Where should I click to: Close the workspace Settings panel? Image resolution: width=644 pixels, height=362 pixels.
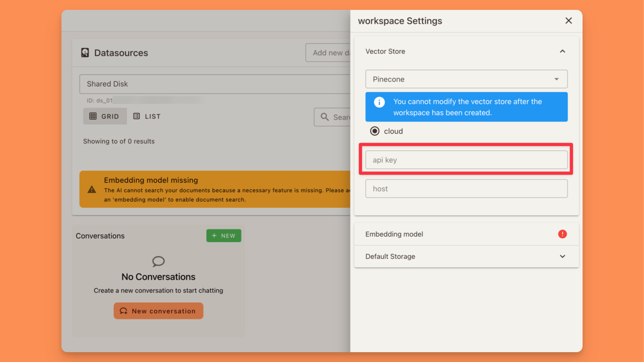click(x=568, y=21)
